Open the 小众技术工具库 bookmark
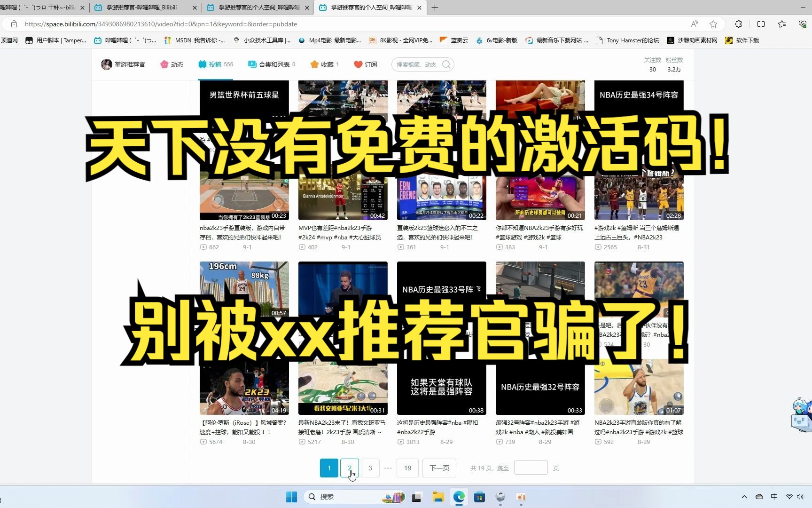The width and height of the screenshot is (812, 508). (x=262, y=40)
